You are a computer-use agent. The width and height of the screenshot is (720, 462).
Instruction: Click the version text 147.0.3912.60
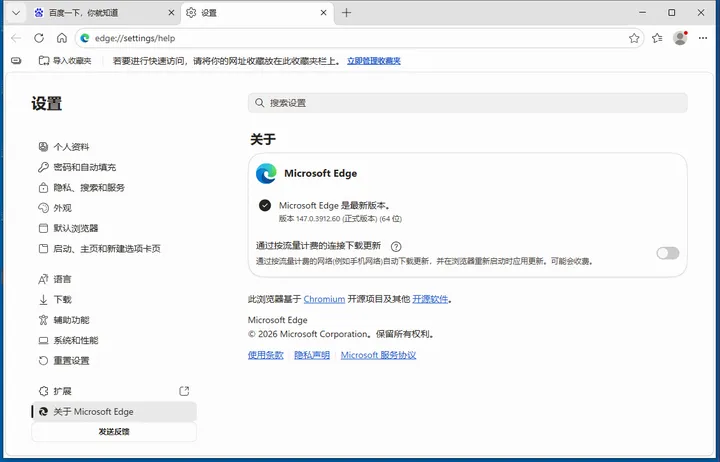[318, 219]
